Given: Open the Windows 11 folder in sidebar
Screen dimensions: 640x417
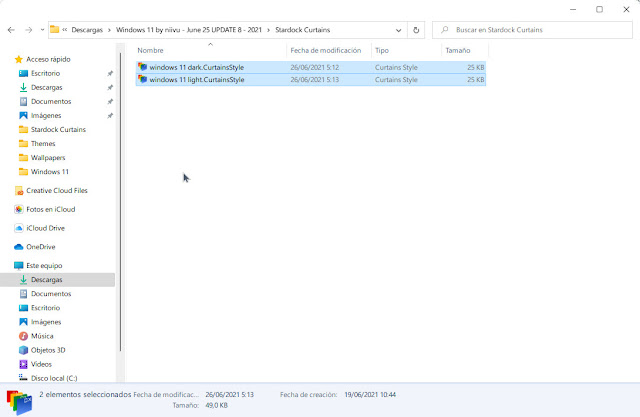Looking at the screenshot, I should click(50, 172).
